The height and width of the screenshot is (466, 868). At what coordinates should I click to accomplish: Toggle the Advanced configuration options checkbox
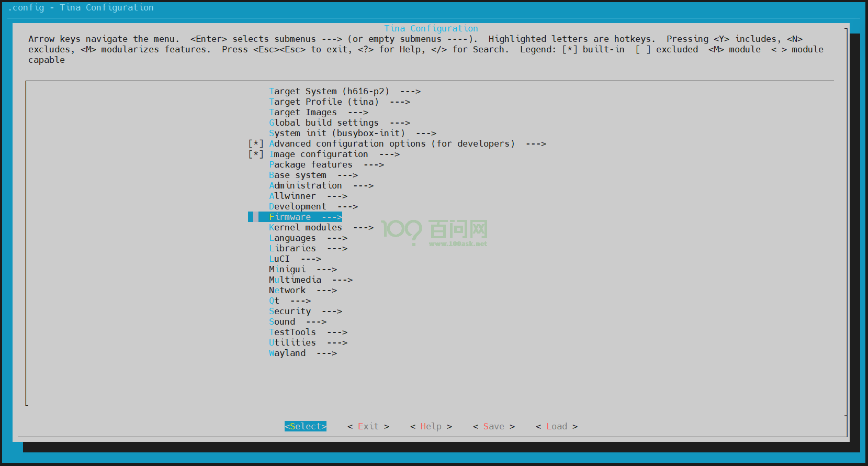click(x=256, y=143)
